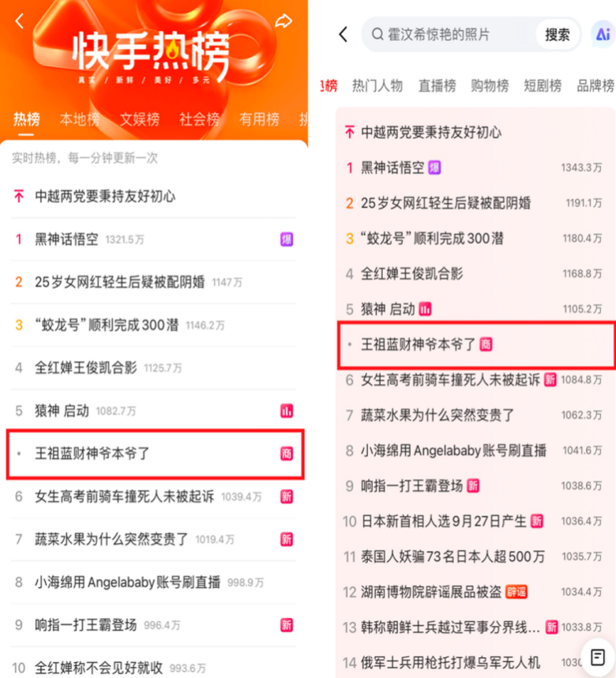The height and width of the screenshot is (678, 616).
Task: Tap the share arrow icon on the orange header
Action: [284, 21]
